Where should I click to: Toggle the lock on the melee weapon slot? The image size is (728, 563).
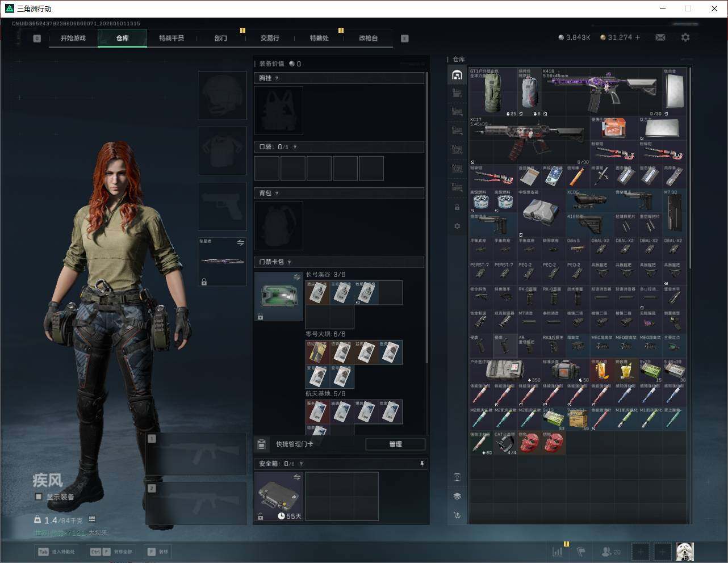pos(204,281)
